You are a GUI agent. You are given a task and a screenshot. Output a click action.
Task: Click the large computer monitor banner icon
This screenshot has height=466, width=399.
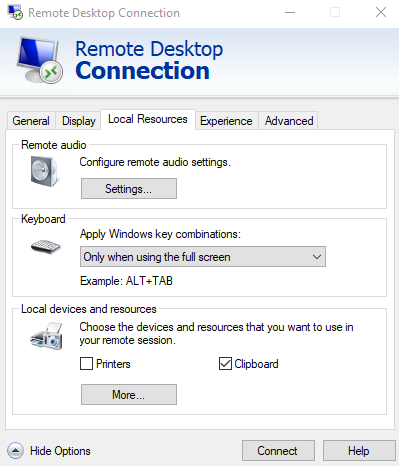(x=40, y=60)
